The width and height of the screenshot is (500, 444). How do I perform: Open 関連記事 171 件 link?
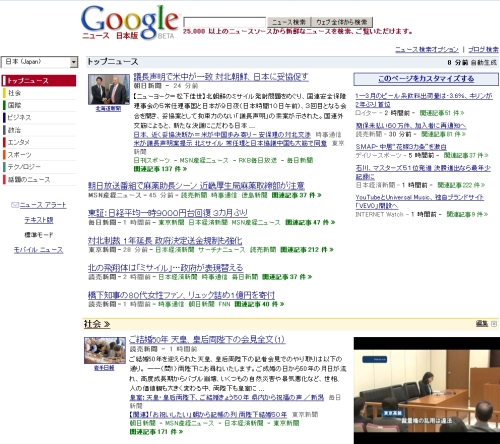(x=156, y=432)
